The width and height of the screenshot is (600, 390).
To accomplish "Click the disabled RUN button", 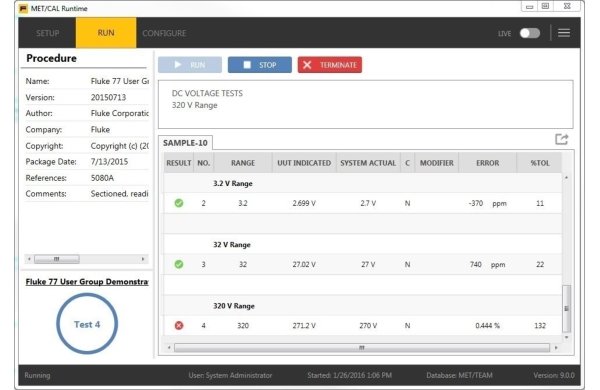I will [190, 65].
